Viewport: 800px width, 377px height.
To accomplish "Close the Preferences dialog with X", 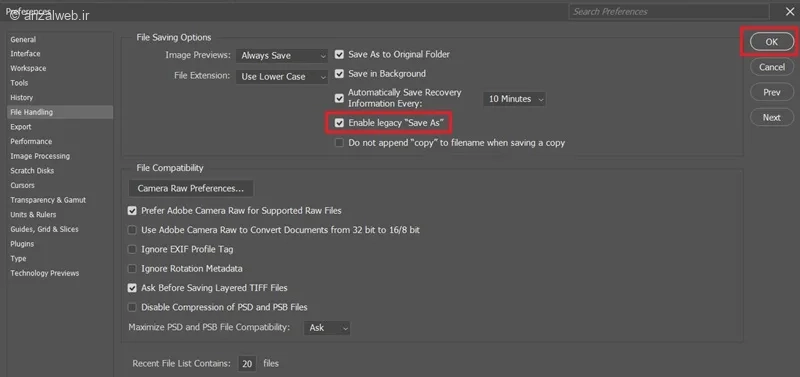I will pos(790,11).
